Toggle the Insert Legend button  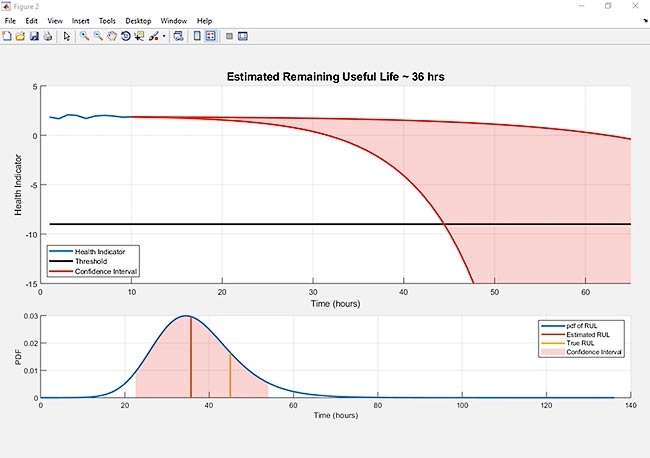coord(211,36)
